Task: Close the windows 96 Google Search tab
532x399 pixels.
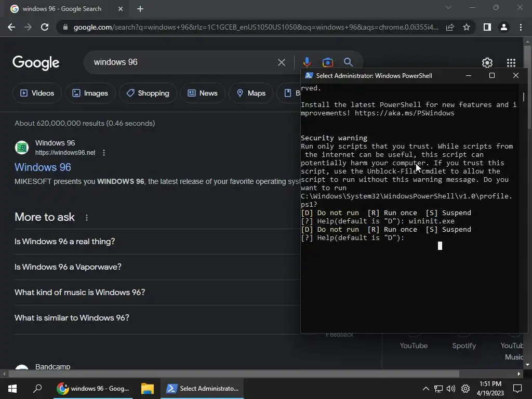Action: (121, 9)
